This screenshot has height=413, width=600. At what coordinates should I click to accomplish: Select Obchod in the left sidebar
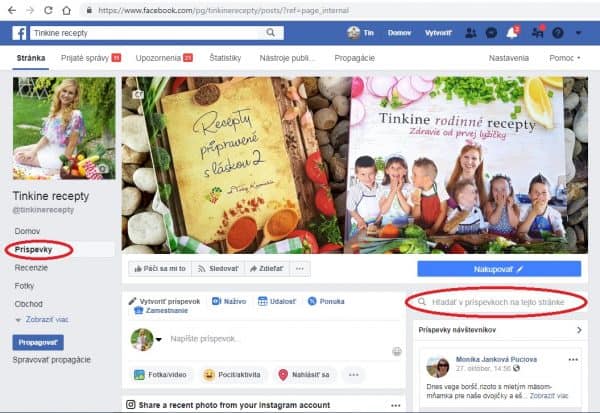point(28,304)
